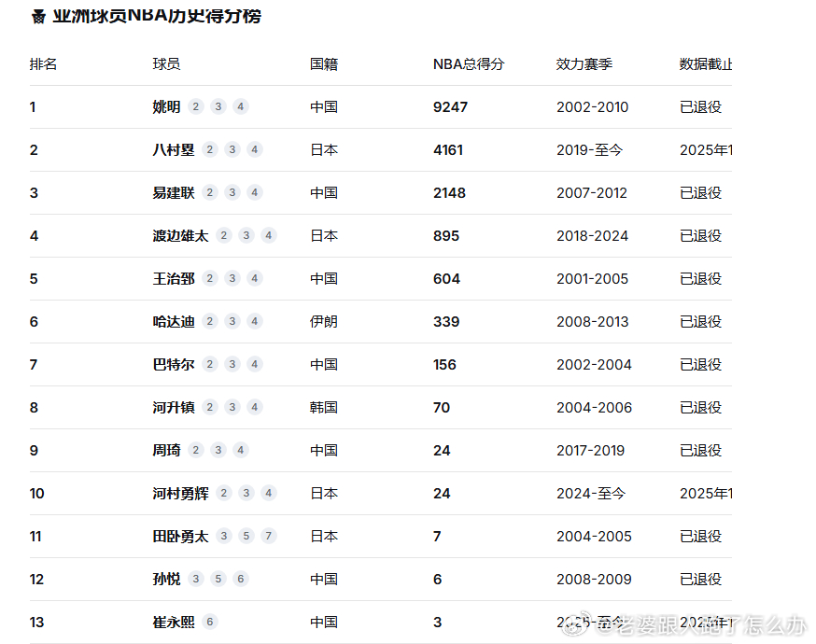Select player name 周琦
The width and height of the screenshot is (816, 644).
tap(166, 450)
